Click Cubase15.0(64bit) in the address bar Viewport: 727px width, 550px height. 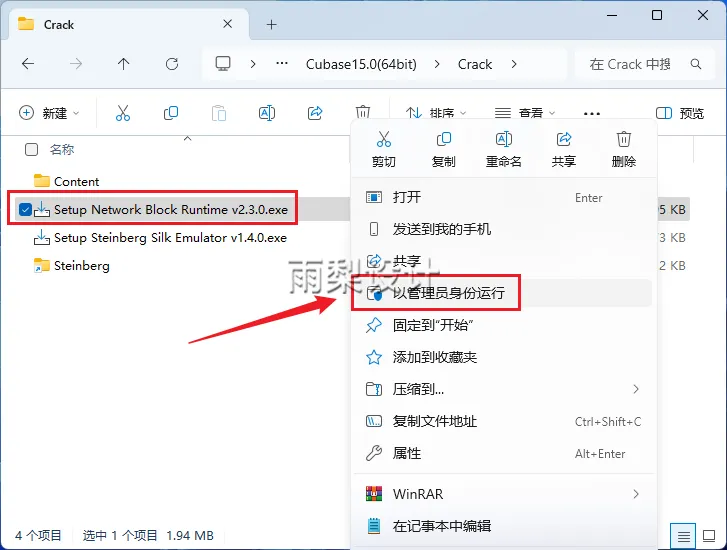pos(361,64)
